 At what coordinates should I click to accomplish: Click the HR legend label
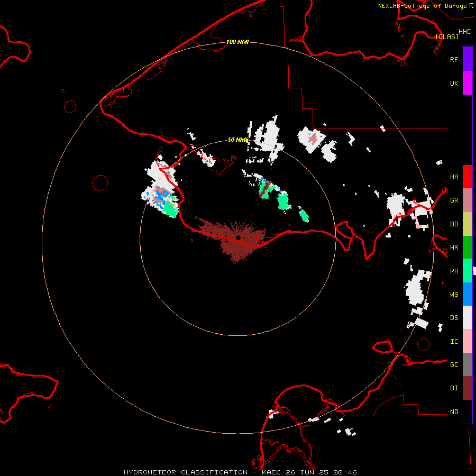[x=454, y=248]
